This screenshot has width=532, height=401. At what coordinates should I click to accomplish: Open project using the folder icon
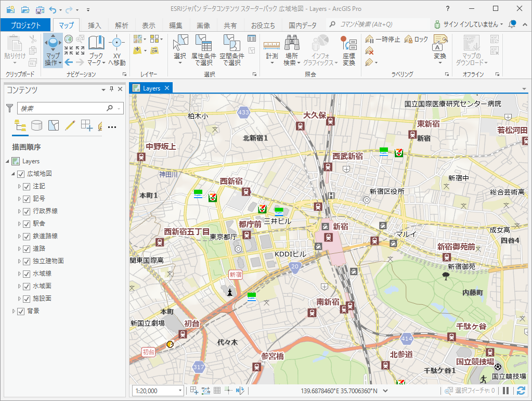[25, 9]
